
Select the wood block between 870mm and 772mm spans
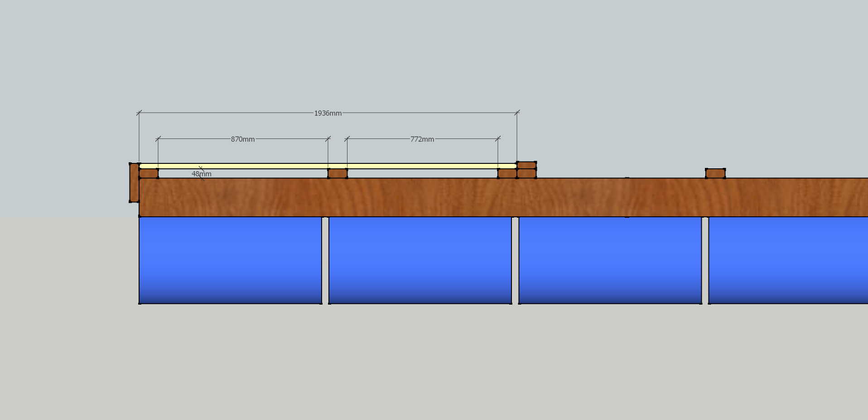pyautogui.click(x=338, y=173)
